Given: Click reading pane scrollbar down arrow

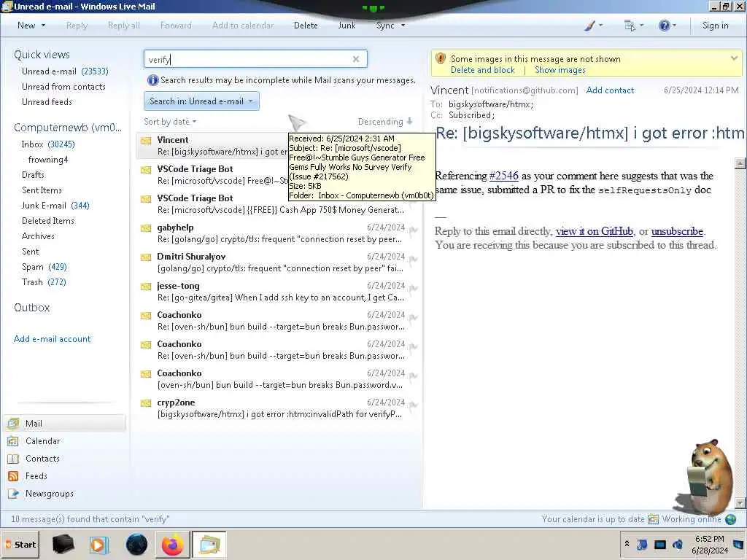Looking at the screenshot, I should click(740, 503).
